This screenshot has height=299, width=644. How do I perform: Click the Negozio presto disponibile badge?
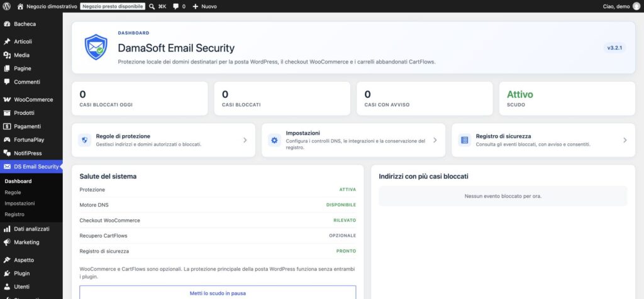tap(113, 6)
